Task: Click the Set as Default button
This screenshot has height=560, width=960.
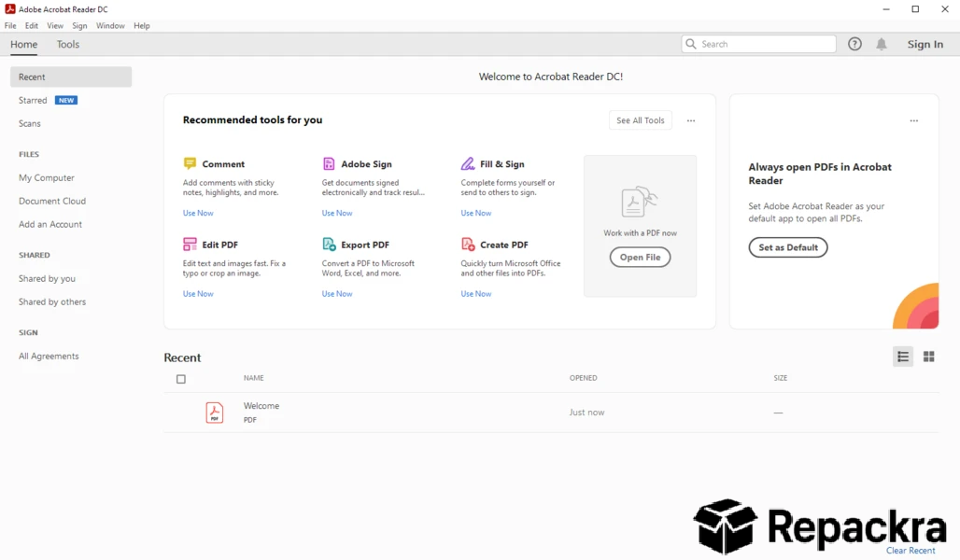Action: 788,247
